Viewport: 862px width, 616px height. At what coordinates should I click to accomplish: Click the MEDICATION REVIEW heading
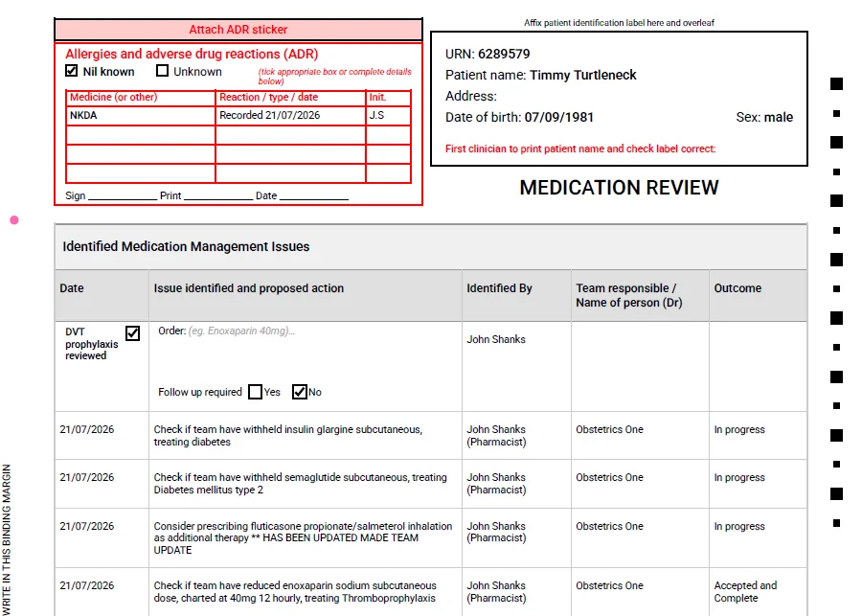(619, 188)
